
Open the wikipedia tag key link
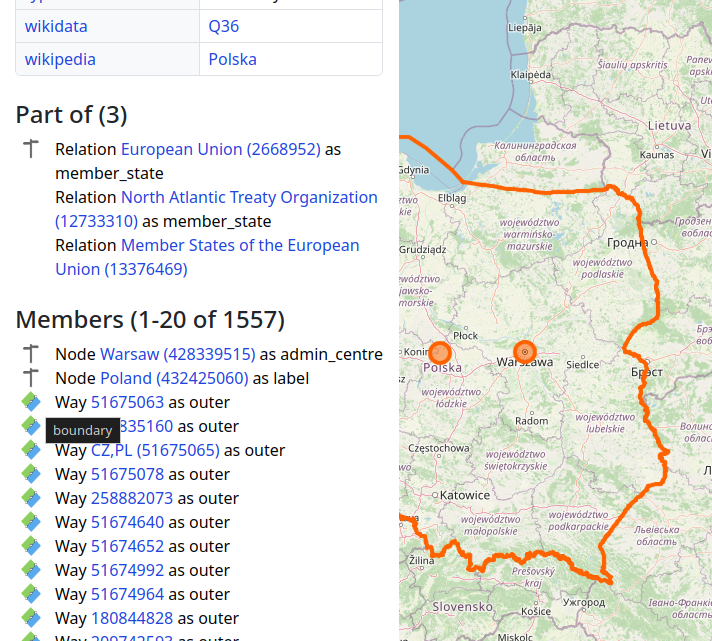coord(60,59)
